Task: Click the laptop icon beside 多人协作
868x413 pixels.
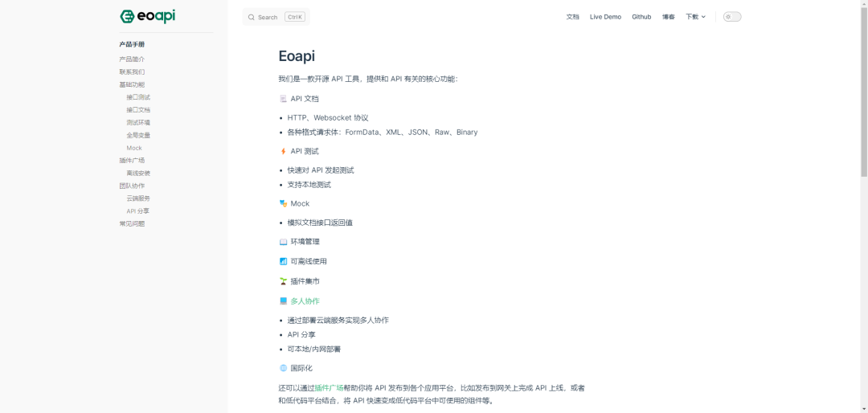Action: [x=283, y=301]
